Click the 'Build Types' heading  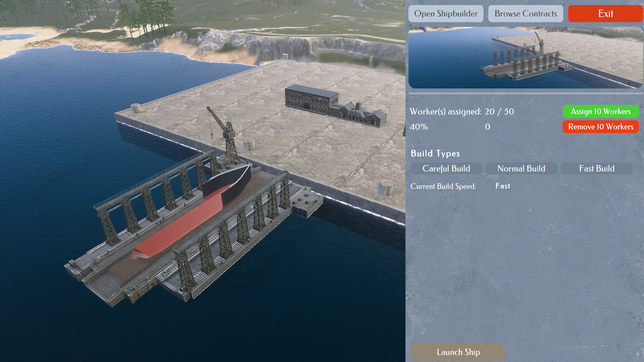(x=435, y=154)
